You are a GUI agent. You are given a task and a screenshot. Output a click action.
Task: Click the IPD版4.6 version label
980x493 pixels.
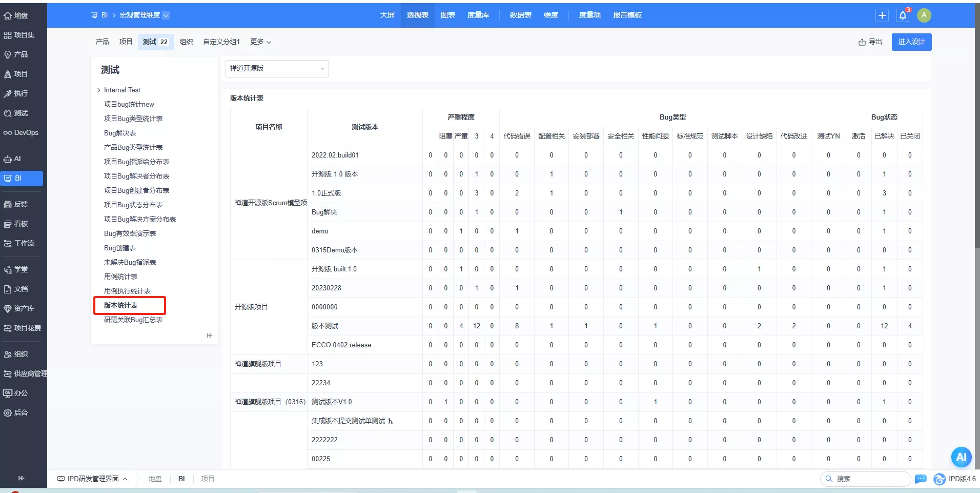click(x=962, y=479)
